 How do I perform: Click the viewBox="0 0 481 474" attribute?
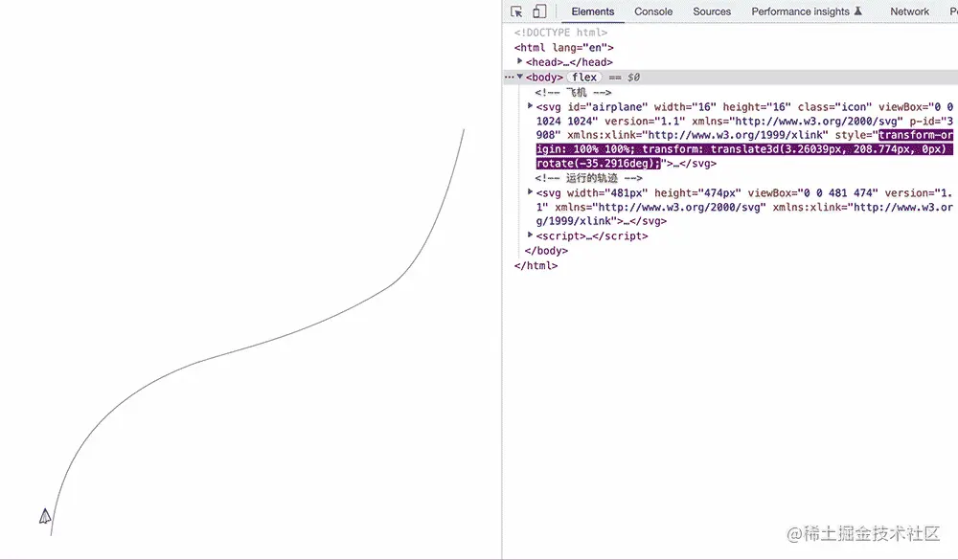812,193
